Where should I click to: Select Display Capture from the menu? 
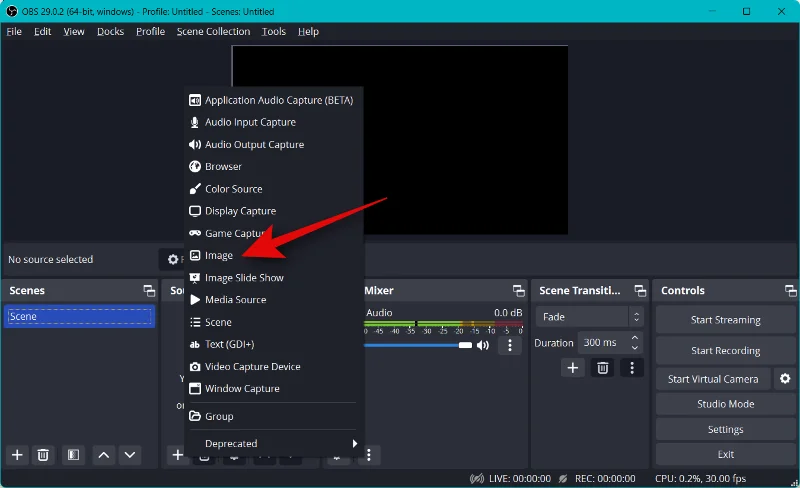coord(273,211)
